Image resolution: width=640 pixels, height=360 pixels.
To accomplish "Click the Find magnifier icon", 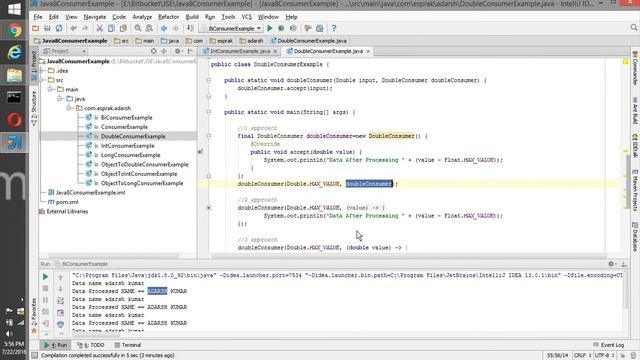I will click(x=138, y=28).
